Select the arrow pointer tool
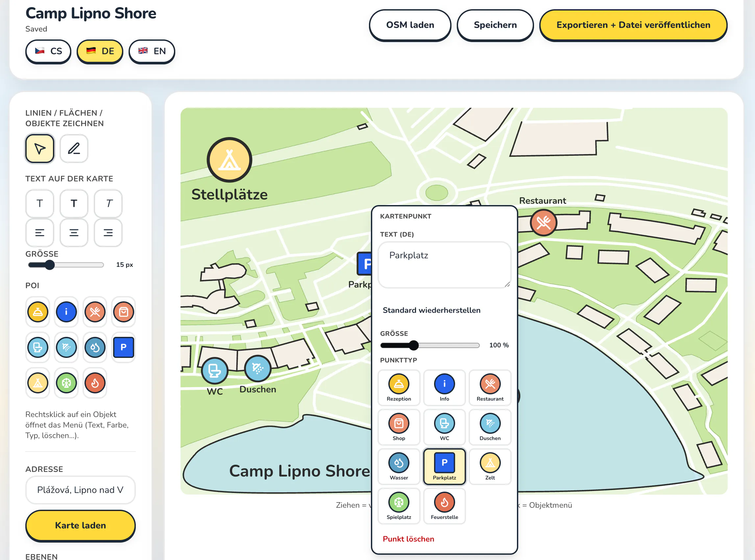 [x=40, y=149]
